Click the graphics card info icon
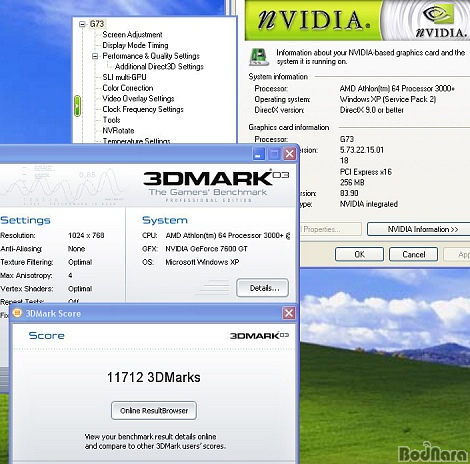The image size is (470, 464). pyautogui.click(x=258, y=57)
